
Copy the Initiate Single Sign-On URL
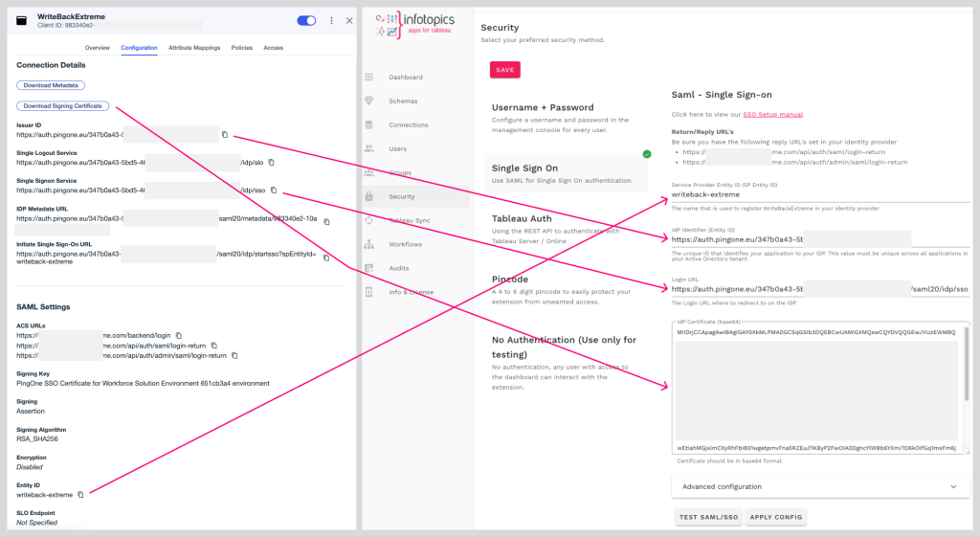325,257
